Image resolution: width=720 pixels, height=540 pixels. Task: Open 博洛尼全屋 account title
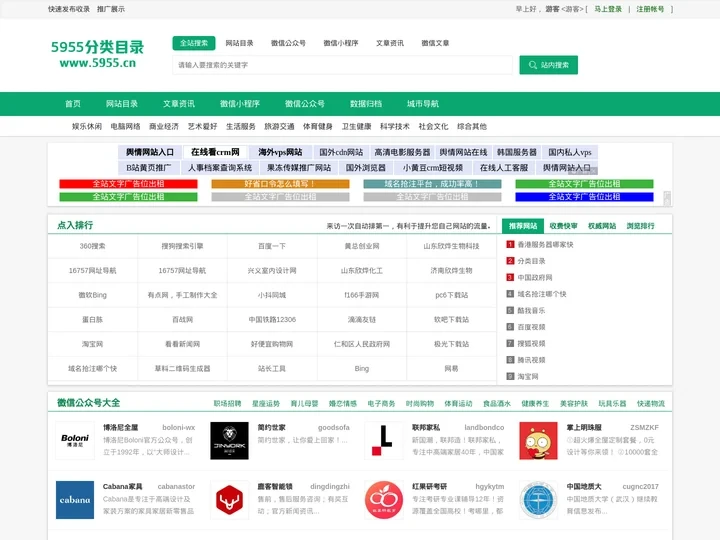pos(120,428)
